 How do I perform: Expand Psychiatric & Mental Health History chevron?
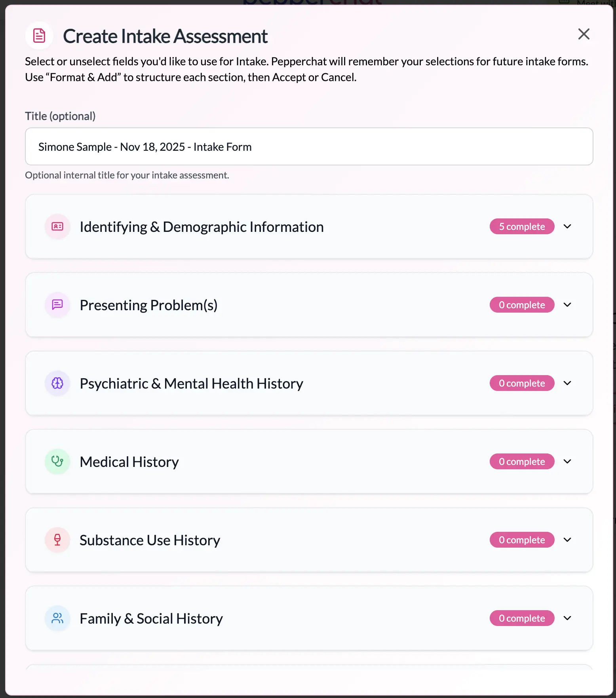click(567, 383)
